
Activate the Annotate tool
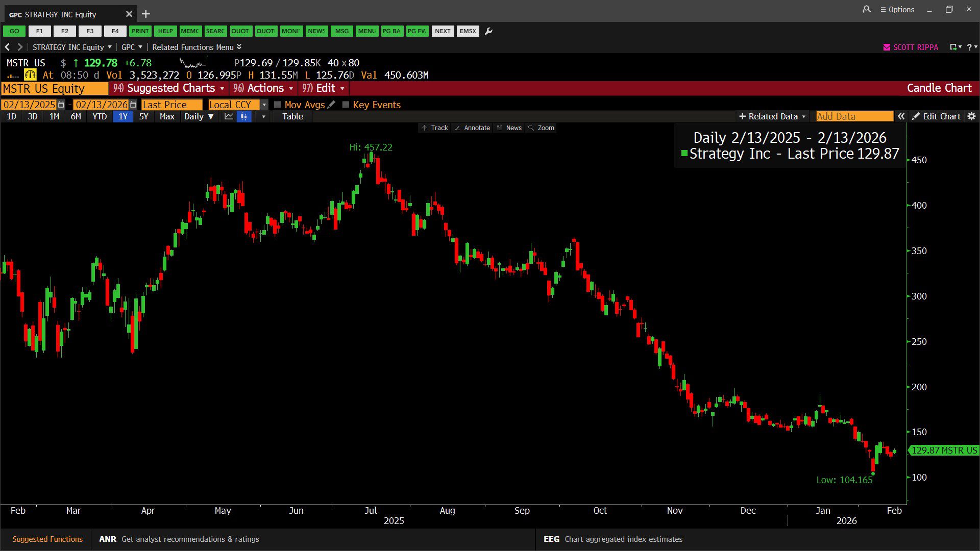(472, 128)
